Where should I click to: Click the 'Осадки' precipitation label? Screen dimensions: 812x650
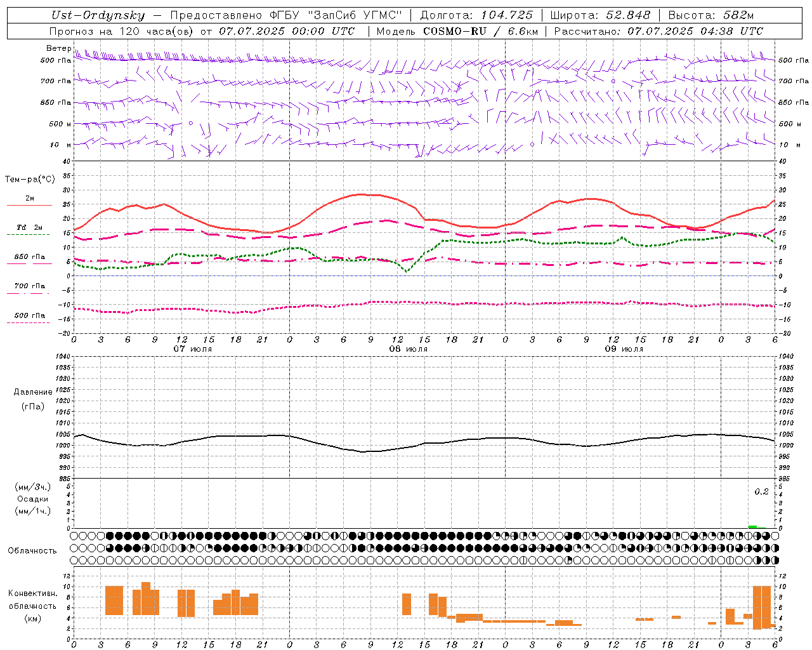coord(33,499)
